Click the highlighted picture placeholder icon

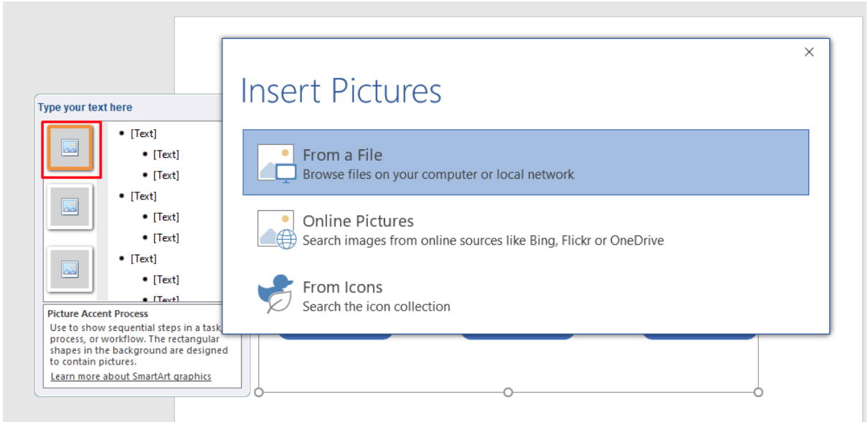tap(70, 149)
